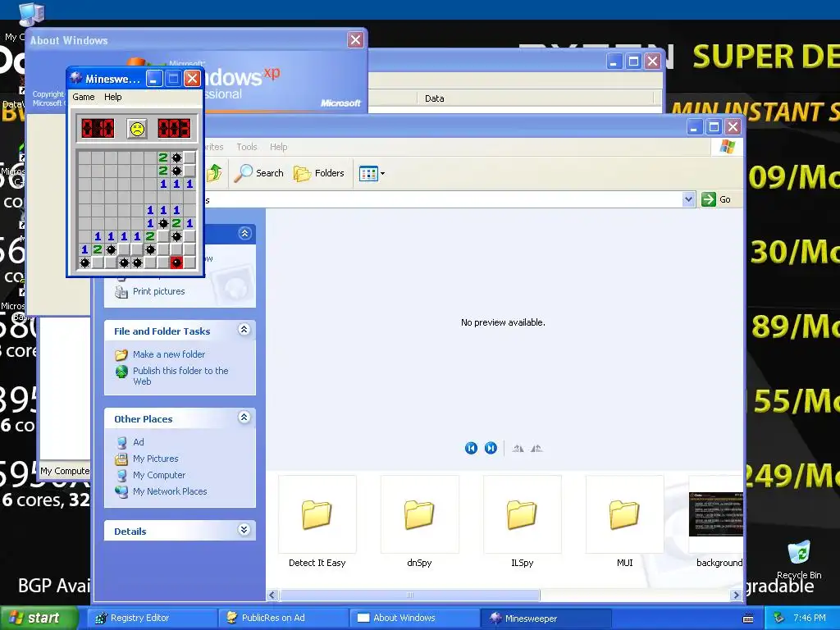Screen dimensions: 840x630
Task: Maximize the Registry Editor window
Action: pos(633,62)
